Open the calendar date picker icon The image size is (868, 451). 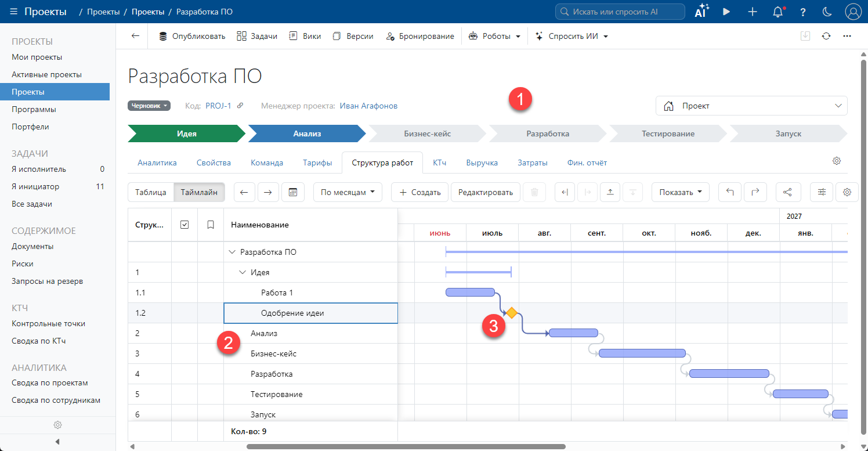293,192
